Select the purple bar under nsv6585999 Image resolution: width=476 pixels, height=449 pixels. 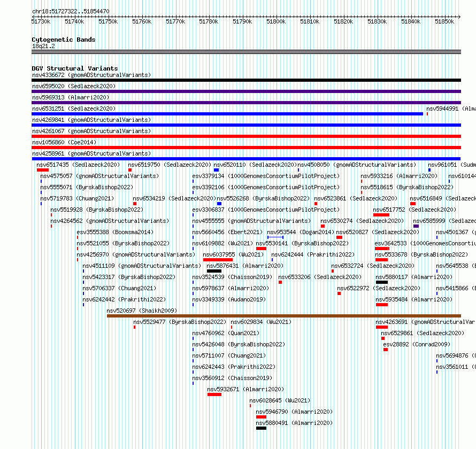[x=416, y=226]
